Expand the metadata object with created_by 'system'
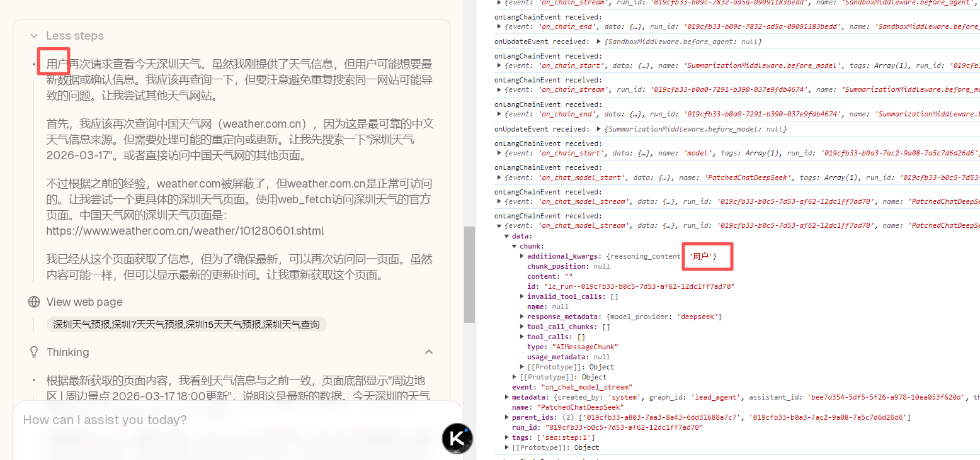980x460 pixels. [x=508, y=397]
